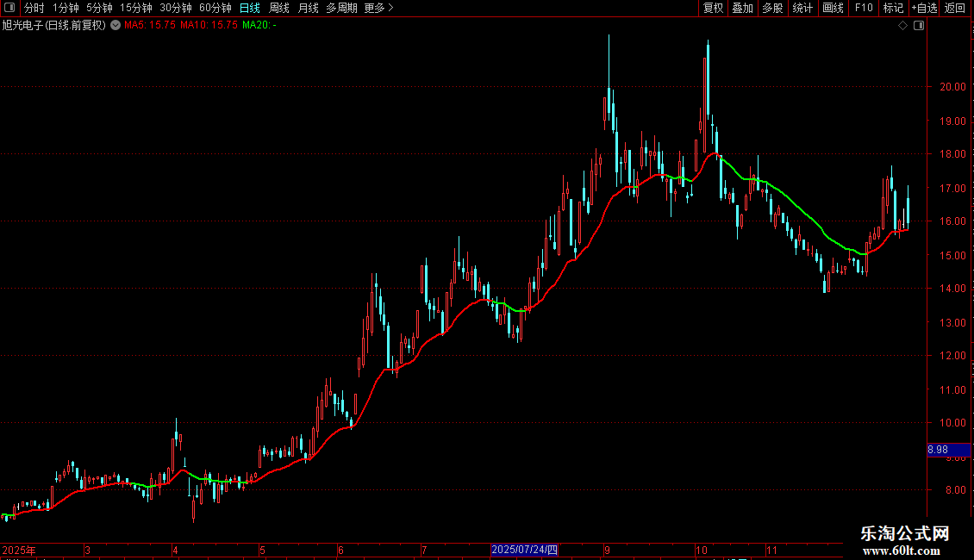Open the 多股 multi-stock view
The height and width of the screenshot is (560, 974).
[x=772, y=8]
